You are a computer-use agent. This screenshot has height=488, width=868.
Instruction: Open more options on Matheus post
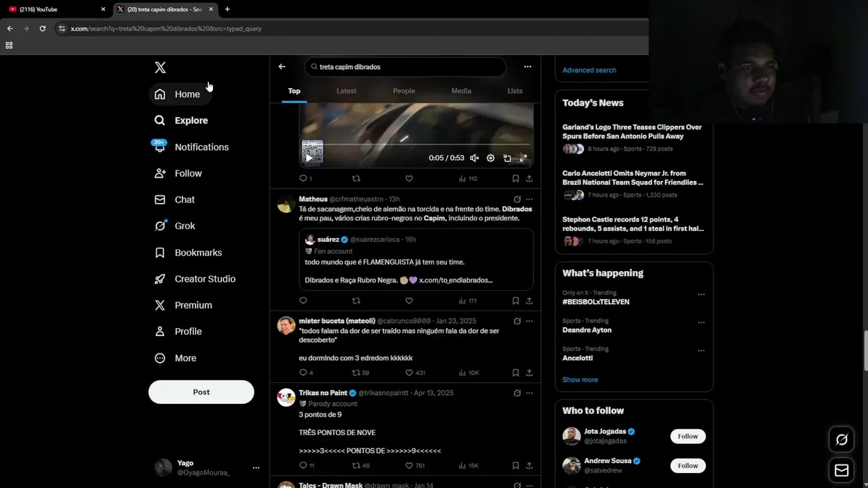coord(530,199)
